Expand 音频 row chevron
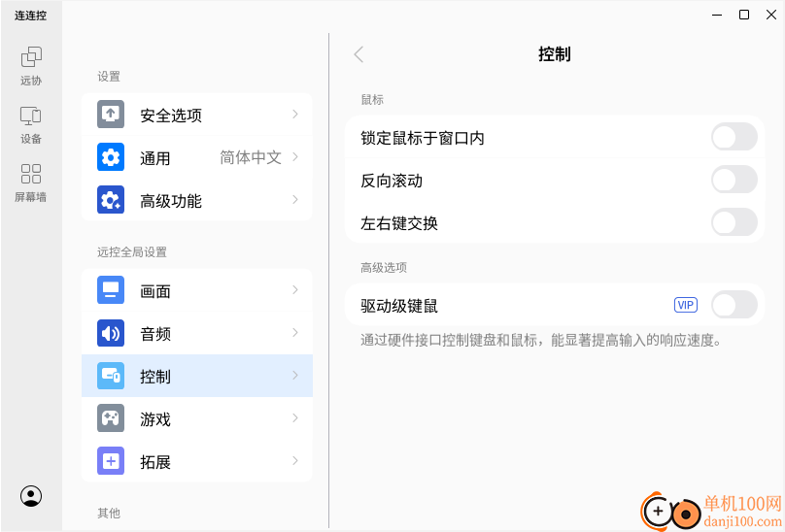The height and width of the screenshot is (532, 785). point(295,333)
